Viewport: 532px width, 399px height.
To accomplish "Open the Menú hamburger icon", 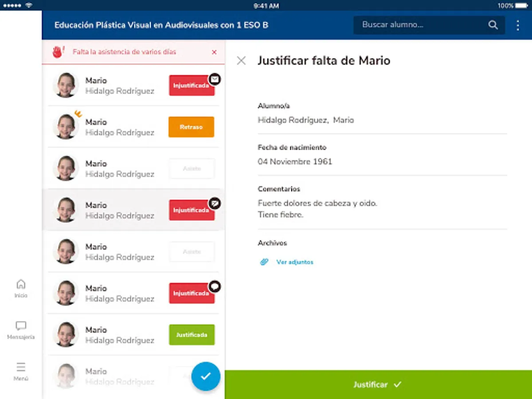I will [21, 368].
